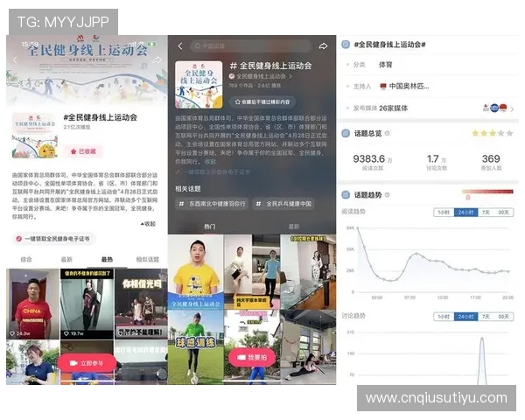
Task: Tap the heart icon showing 19.7w
Action: [66, 333]
